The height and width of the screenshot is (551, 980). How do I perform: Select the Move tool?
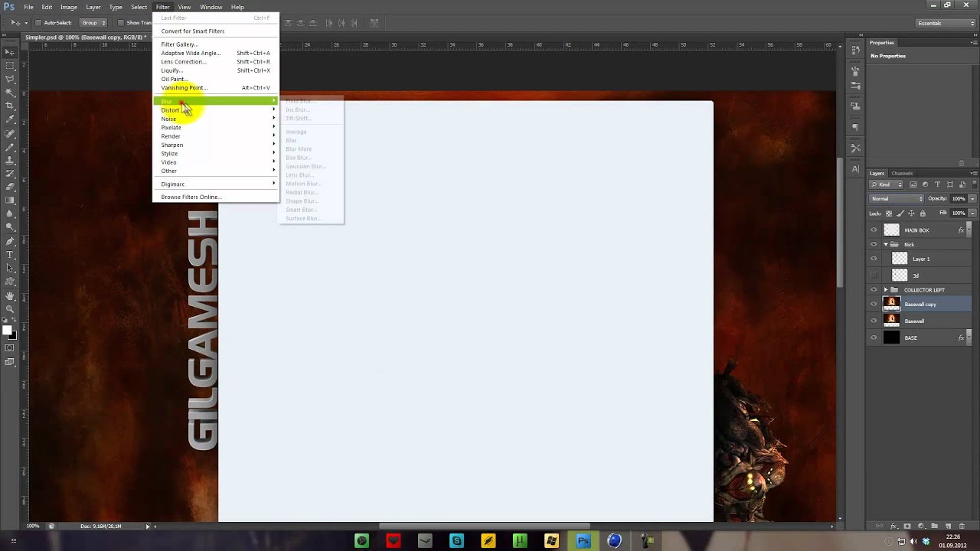click(10, 52)
